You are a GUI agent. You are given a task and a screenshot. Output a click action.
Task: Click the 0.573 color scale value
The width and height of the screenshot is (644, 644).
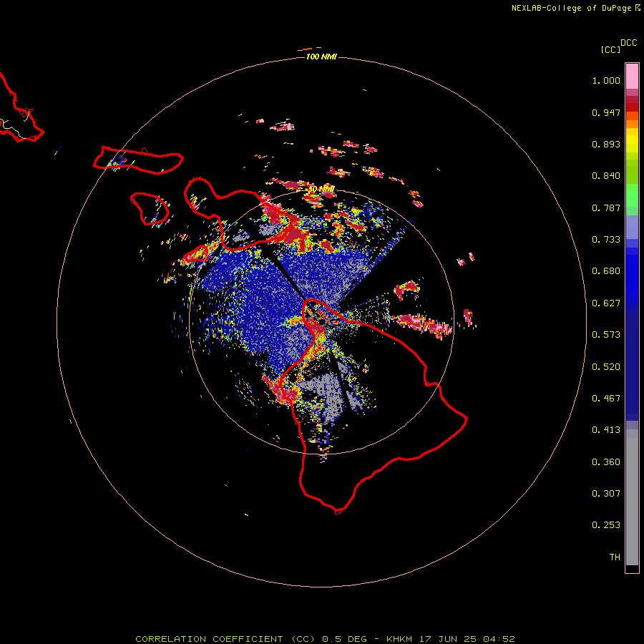606,335
